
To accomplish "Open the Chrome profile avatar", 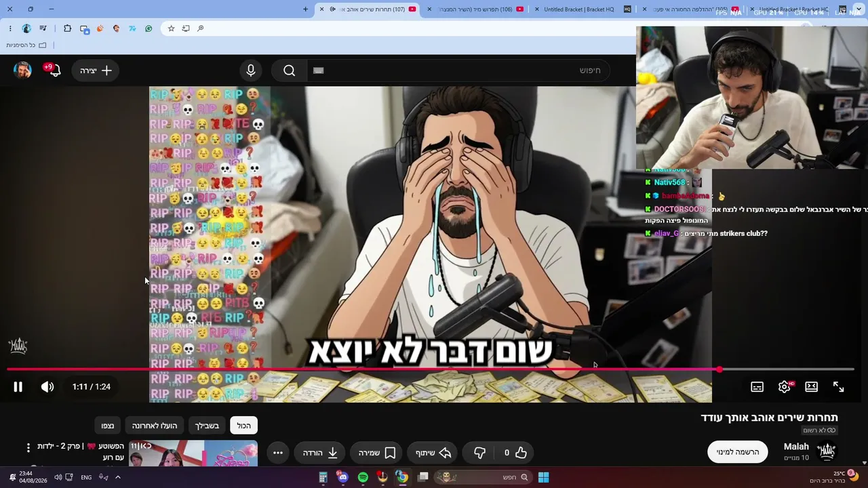I will (26, 28).
